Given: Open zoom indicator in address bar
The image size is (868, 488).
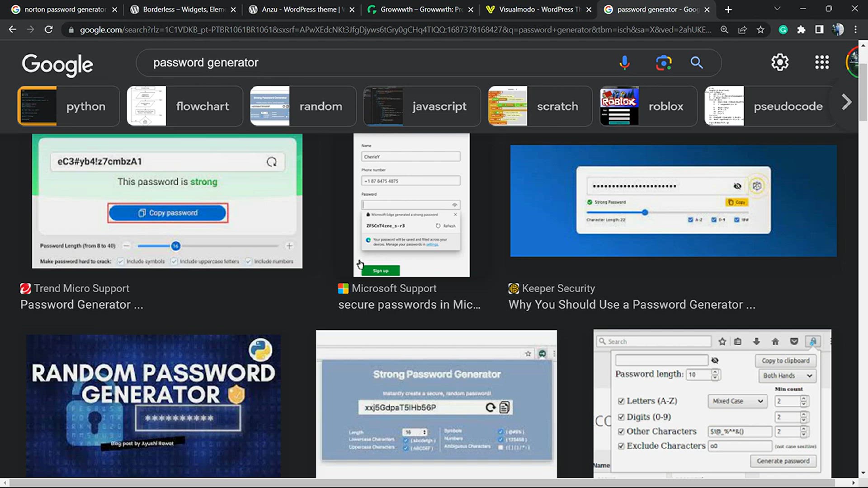Looking at the screenshot, I should [x=724, y=29].
